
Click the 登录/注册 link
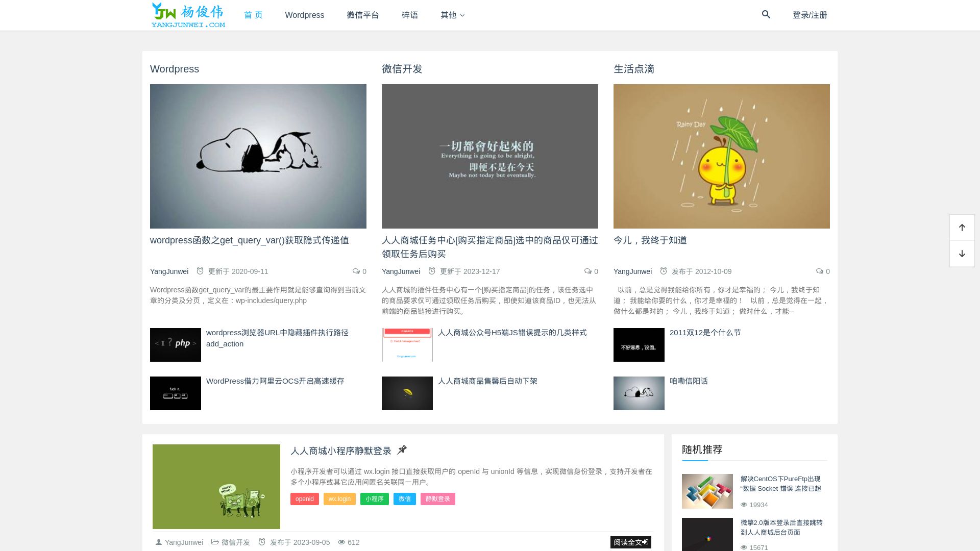point(810,15)
